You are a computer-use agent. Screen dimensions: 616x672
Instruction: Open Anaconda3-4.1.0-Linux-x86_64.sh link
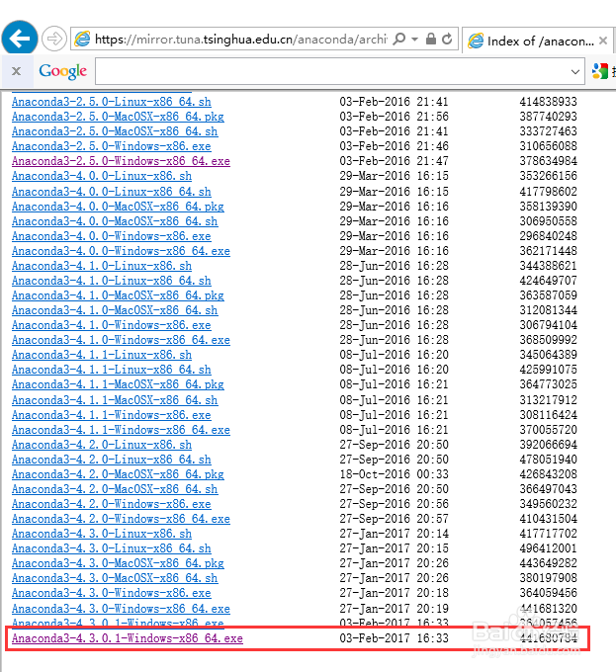tap(112, 281)
